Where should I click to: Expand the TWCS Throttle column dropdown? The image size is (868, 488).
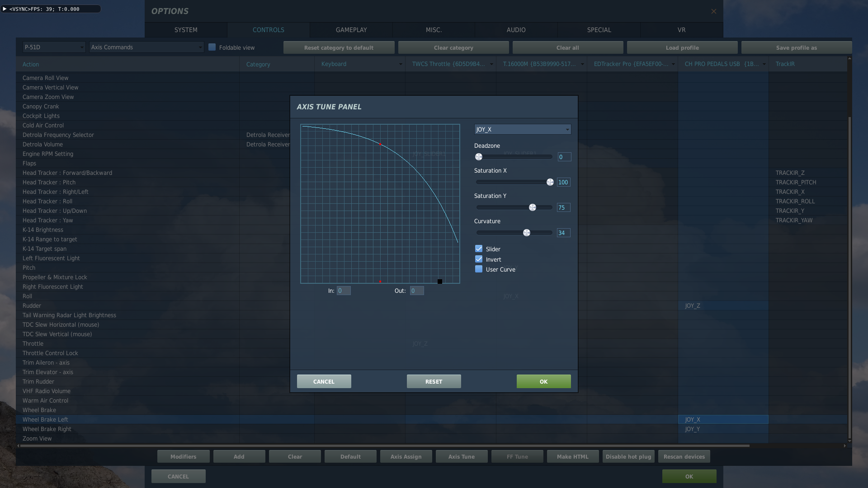pyautogui.click(x=491, y=64)
